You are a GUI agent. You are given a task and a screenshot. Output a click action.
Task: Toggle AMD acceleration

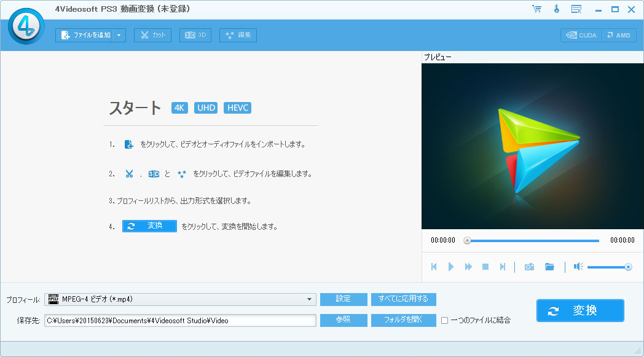(x=619, y=35)
